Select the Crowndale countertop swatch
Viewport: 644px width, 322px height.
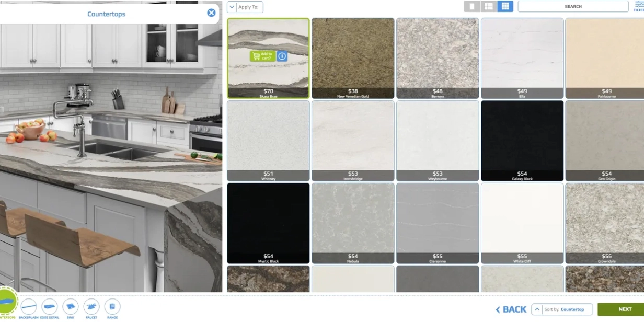click(x=605, y=223)
